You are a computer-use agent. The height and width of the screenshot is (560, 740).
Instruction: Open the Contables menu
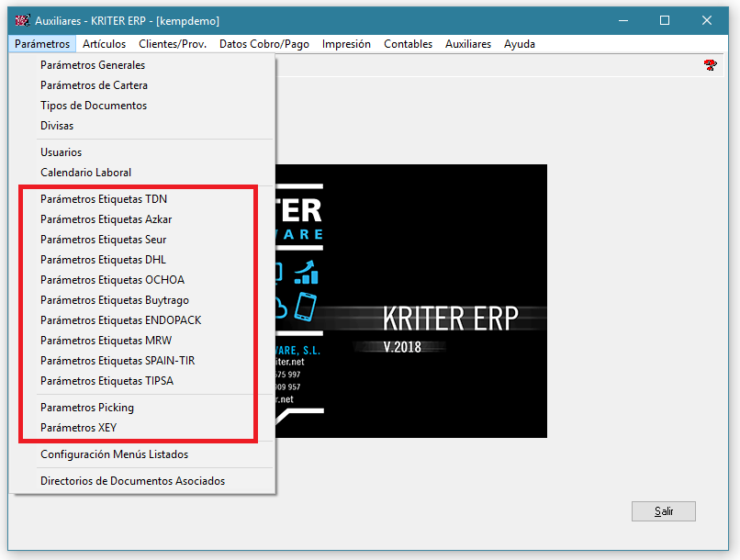(x=408, y=44)
